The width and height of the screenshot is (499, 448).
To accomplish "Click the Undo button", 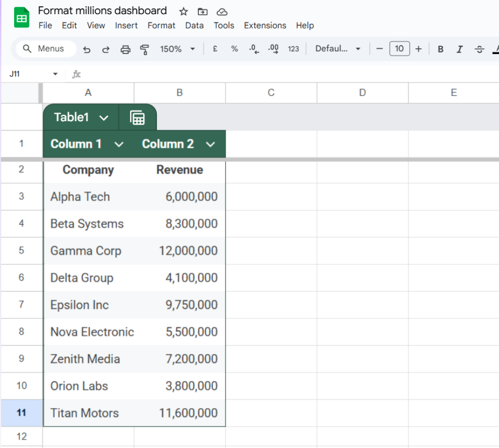I will [x=87, y=49].
